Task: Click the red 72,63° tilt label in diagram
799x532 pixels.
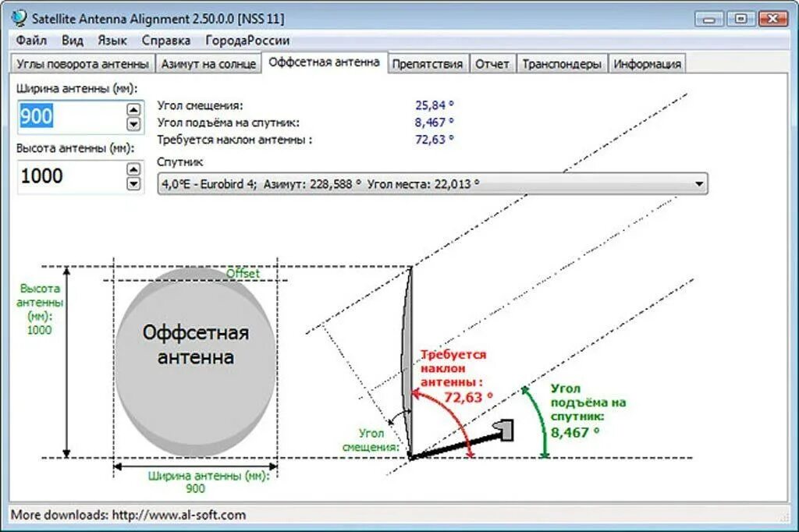Action: (468, 397)
